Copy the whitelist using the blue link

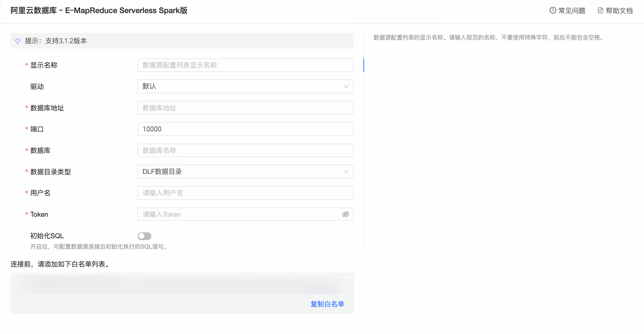pyautogui.click(x=327, y=304)
